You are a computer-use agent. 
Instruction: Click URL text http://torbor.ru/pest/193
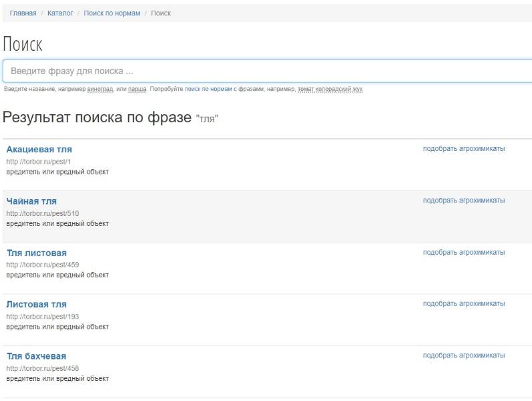pos(43,317)
